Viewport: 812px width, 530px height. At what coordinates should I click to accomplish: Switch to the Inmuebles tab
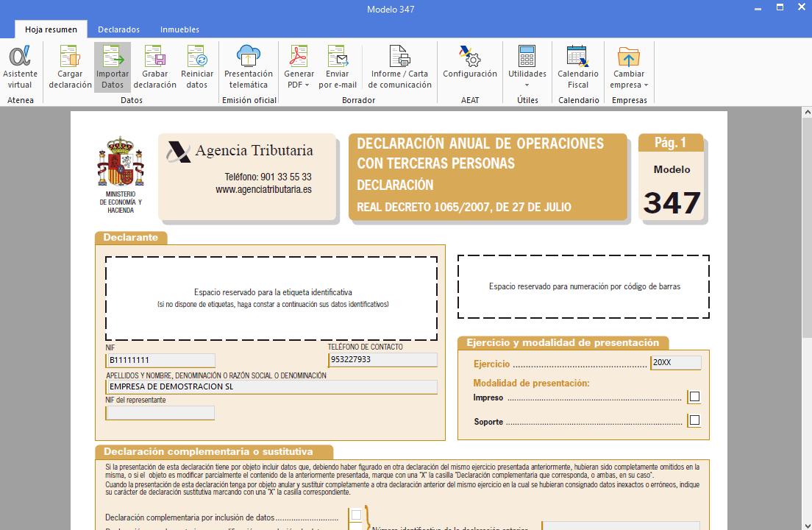point(179,29)
